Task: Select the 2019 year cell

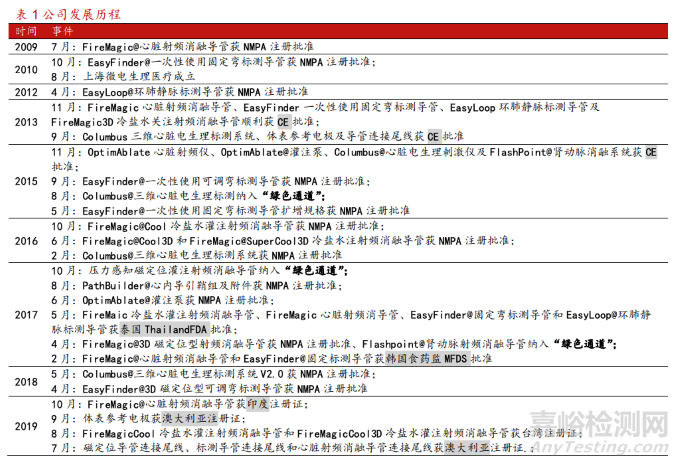Action: pos(24,425)
